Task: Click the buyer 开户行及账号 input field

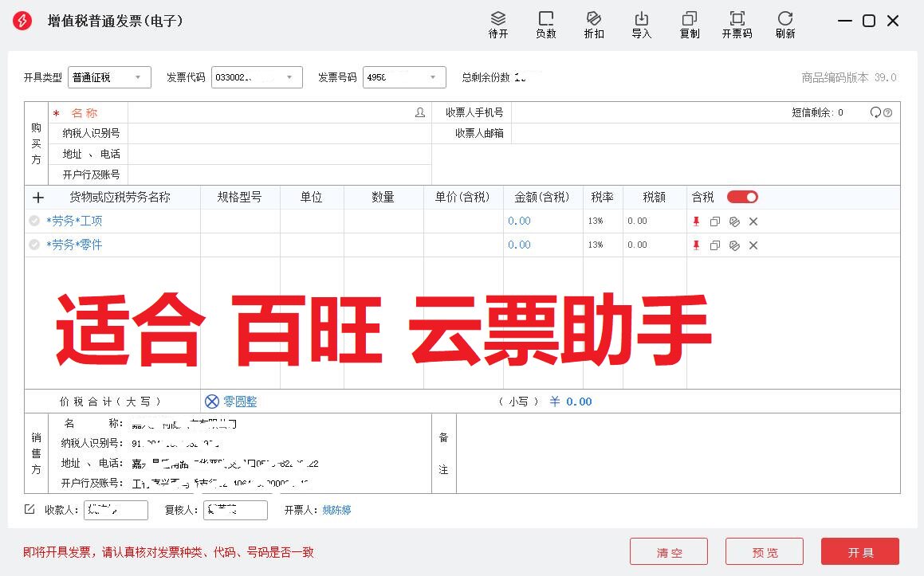Action: click(x=279, y=174)
